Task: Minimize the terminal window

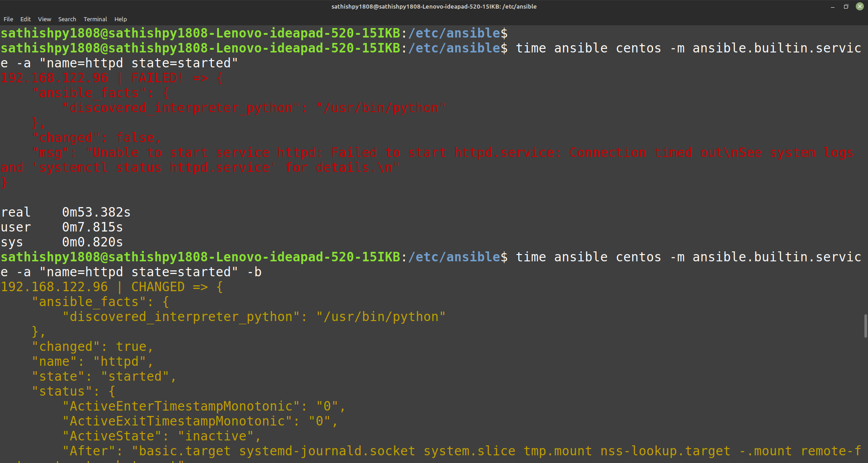Action: [x=832, y=7]
